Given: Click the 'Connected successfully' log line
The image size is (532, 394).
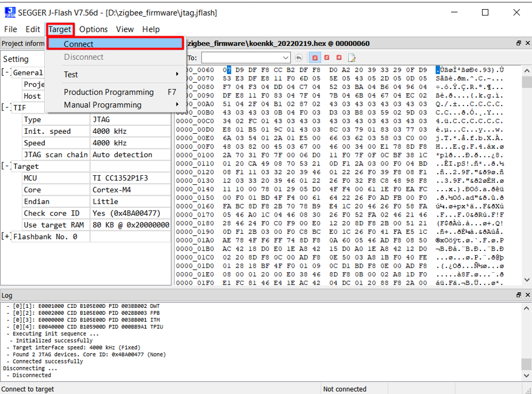Looking at the screenshot, I should point(48,361).
